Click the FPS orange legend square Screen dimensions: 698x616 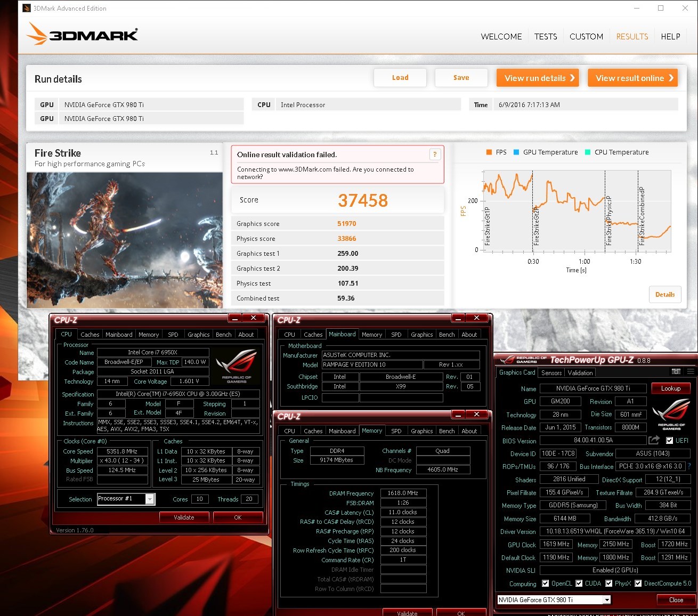[x=489, y=152]
